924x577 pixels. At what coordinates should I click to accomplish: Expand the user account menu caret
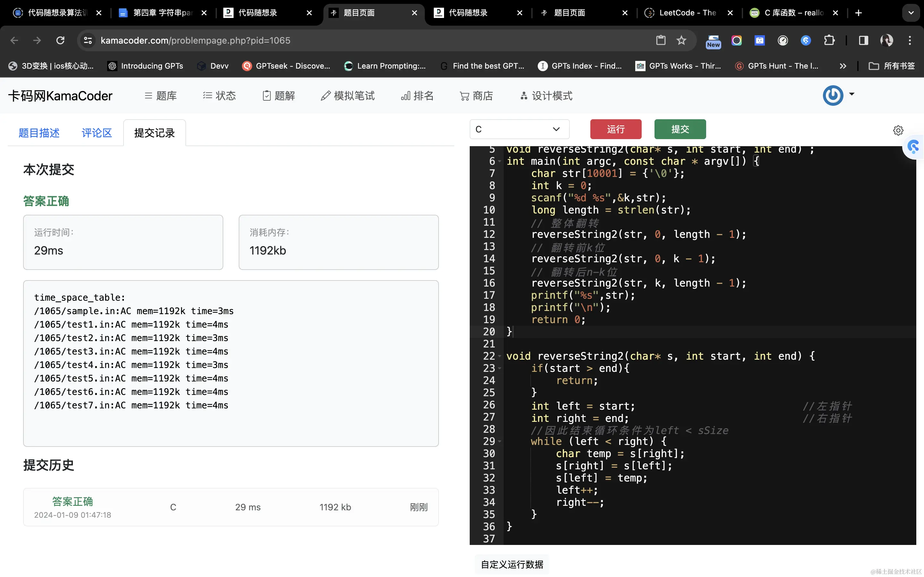(851, 94)
